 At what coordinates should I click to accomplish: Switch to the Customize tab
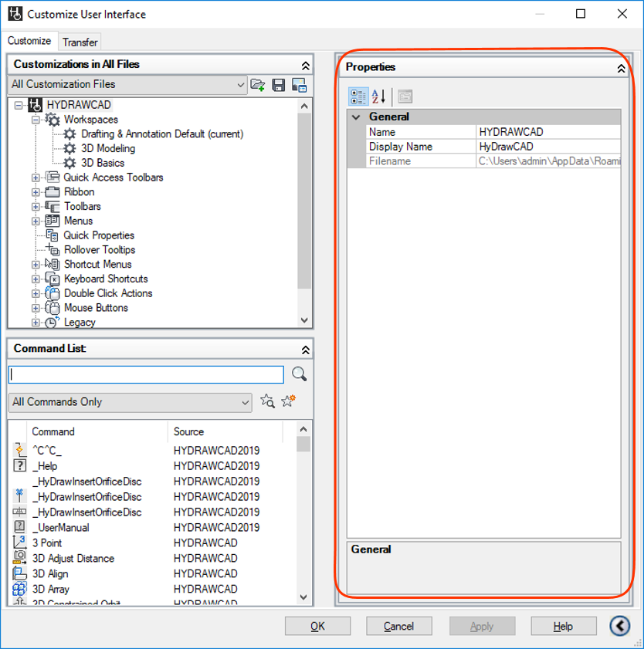coord(29,41)
